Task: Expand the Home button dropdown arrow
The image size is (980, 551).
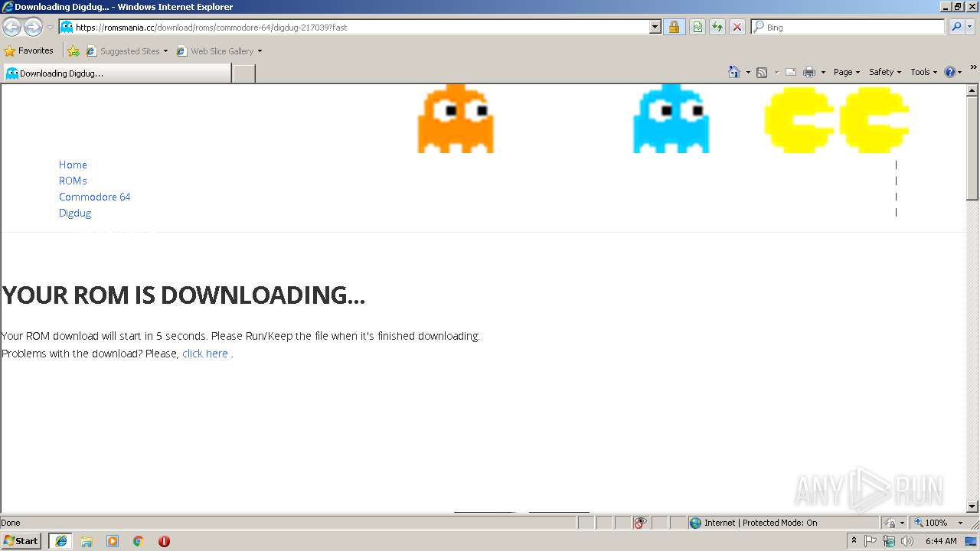Action: coord(748,72)
